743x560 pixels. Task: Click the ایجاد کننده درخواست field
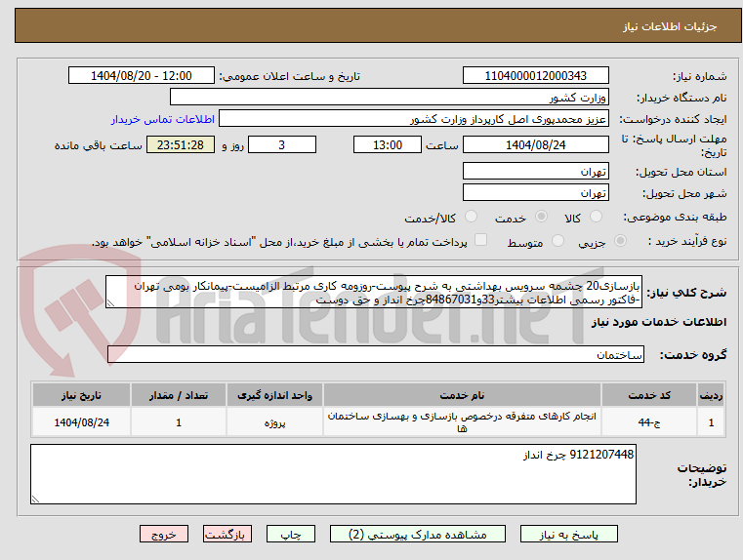(414, 118)
